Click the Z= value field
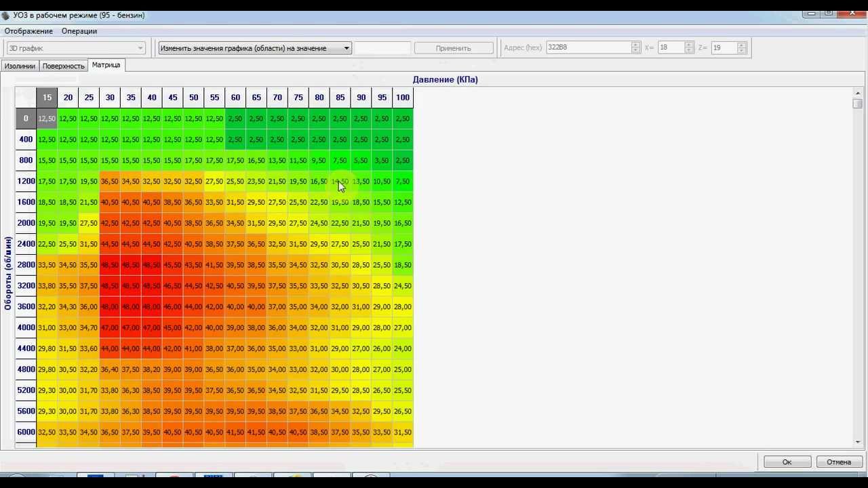This screenshot has width=868, height=488. pos(724,47)
